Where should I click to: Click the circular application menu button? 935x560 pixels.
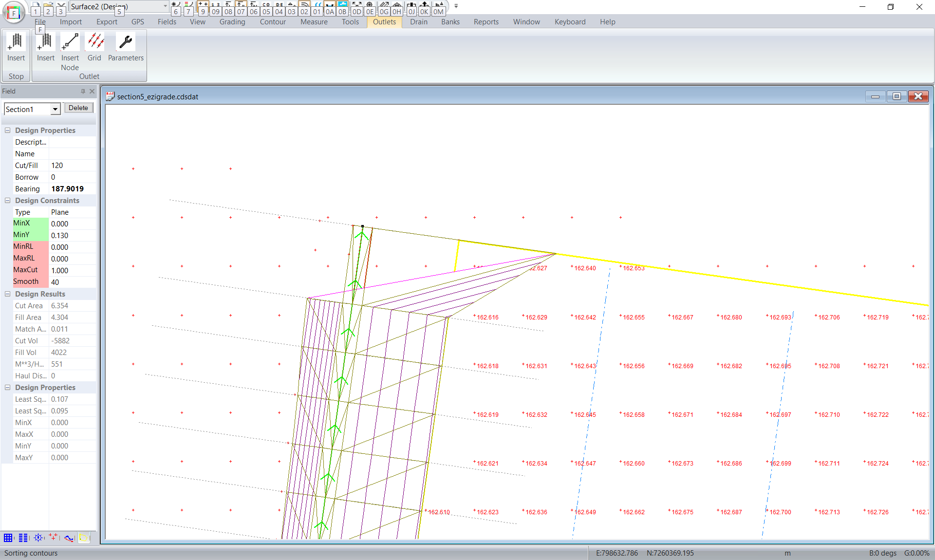coord(14,13)
